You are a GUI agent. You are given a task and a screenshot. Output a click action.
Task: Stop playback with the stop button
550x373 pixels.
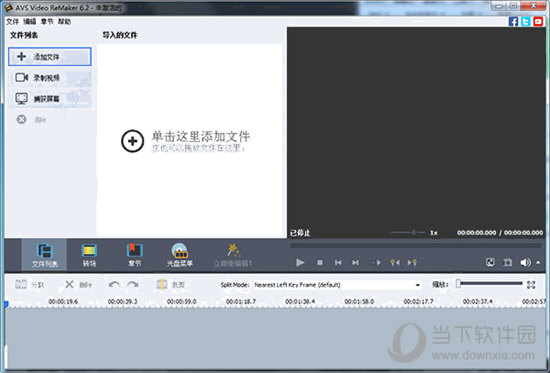coord(320,262)
